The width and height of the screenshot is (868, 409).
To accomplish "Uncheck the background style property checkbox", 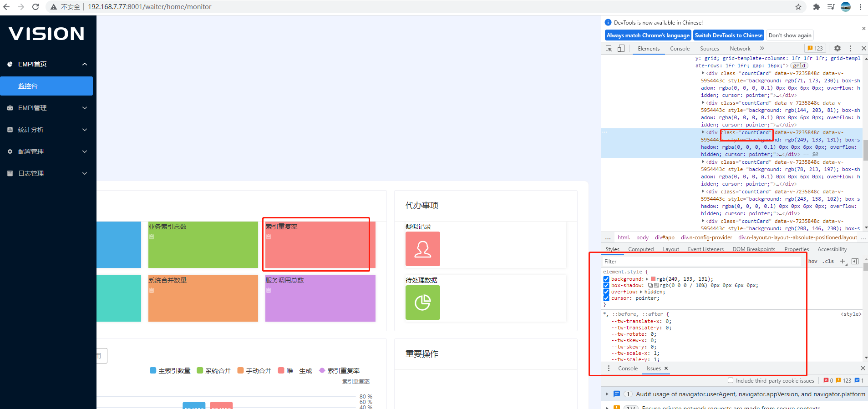I will (606, 279).
